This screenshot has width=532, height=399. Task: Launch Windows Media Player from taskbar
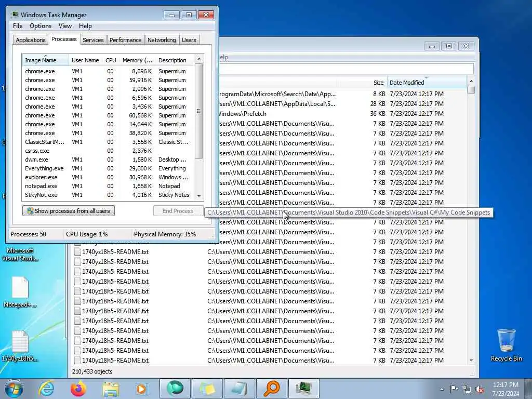pos(141,389)
